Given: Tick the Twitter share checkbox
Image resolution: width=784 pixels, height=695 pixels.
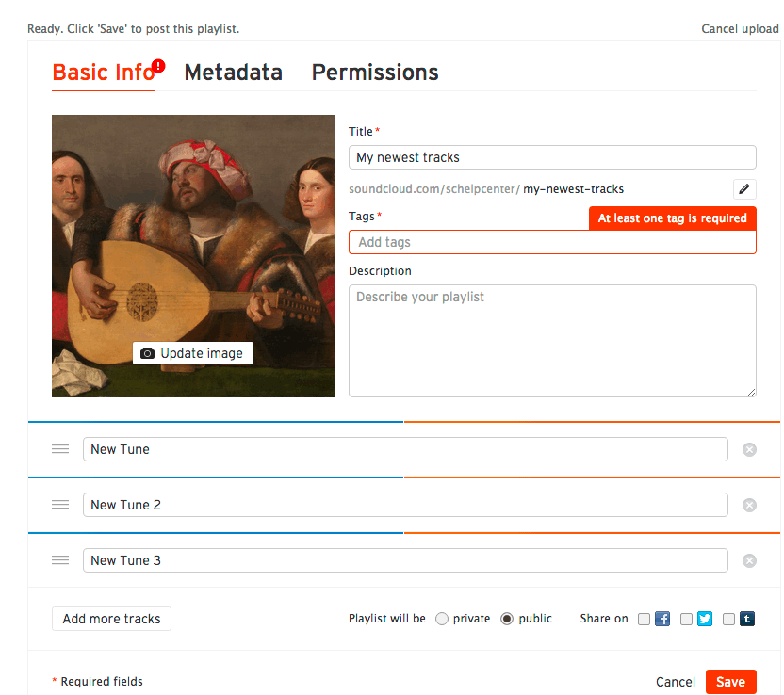Looking at the screenshot, I should [x=687, y=619].
